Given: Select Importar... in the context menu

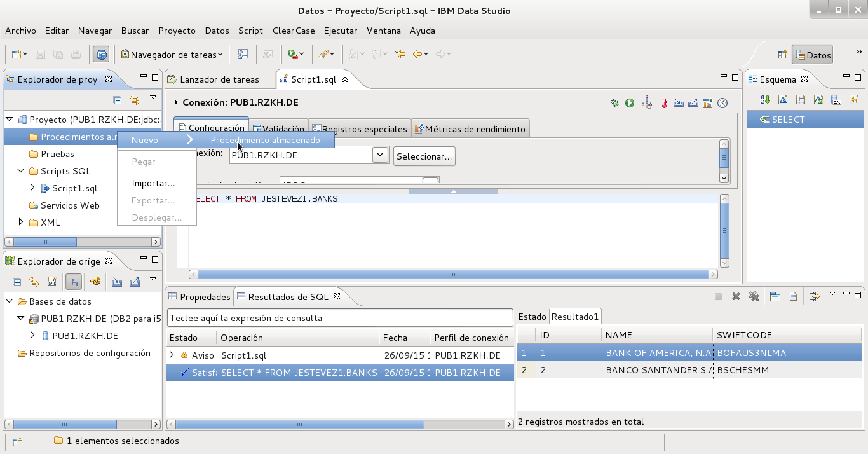Looking at the screenshot, I should [153, 183].
